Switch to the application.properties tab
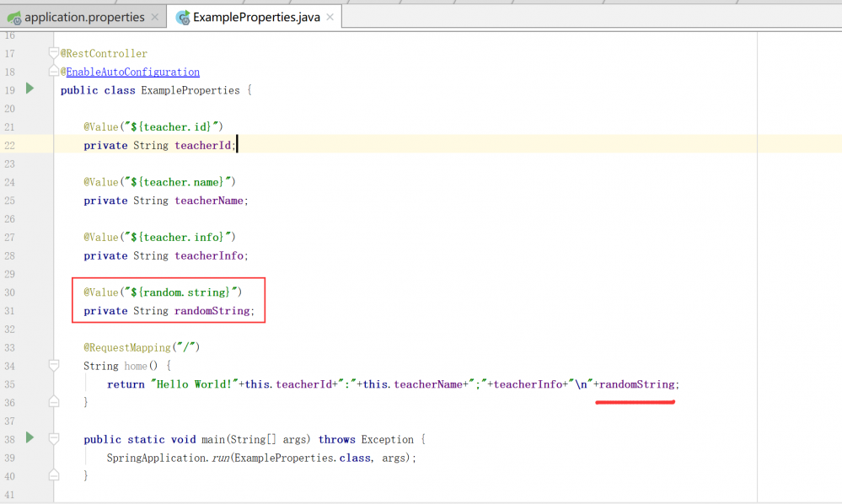 point(84,17)
